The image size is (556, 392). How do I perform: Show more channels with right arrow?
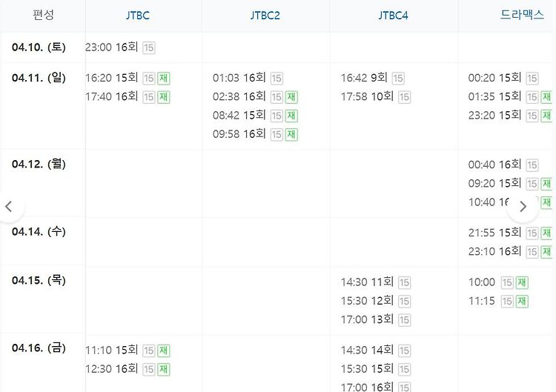tap(523, 206)
